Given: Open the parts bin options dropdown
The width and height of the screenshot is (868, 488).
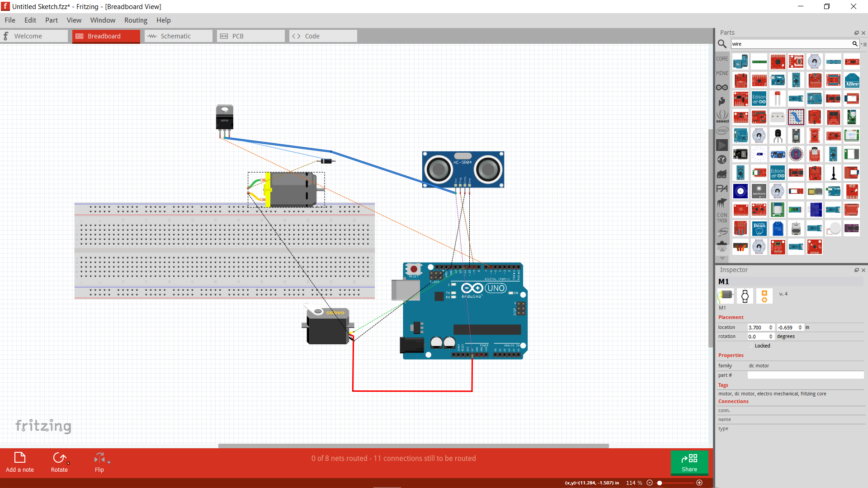Looking at the screenshot, I should [864, 44].
